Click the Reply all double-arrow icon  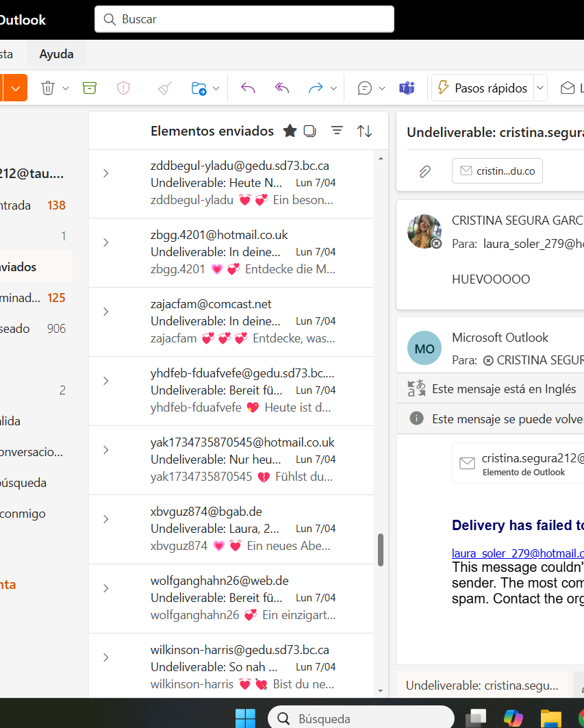pos(282,88)
